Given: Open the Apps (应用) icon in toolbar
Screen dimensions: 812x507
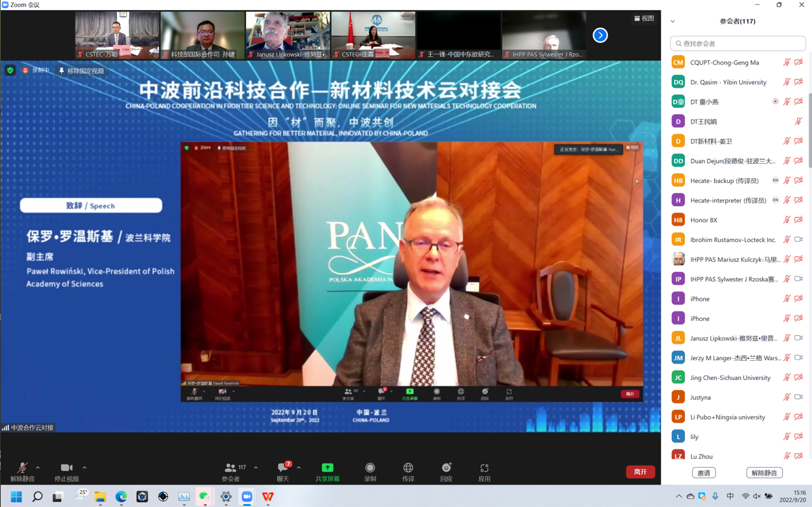Looking at the screenshot, I should pos(484,468).
